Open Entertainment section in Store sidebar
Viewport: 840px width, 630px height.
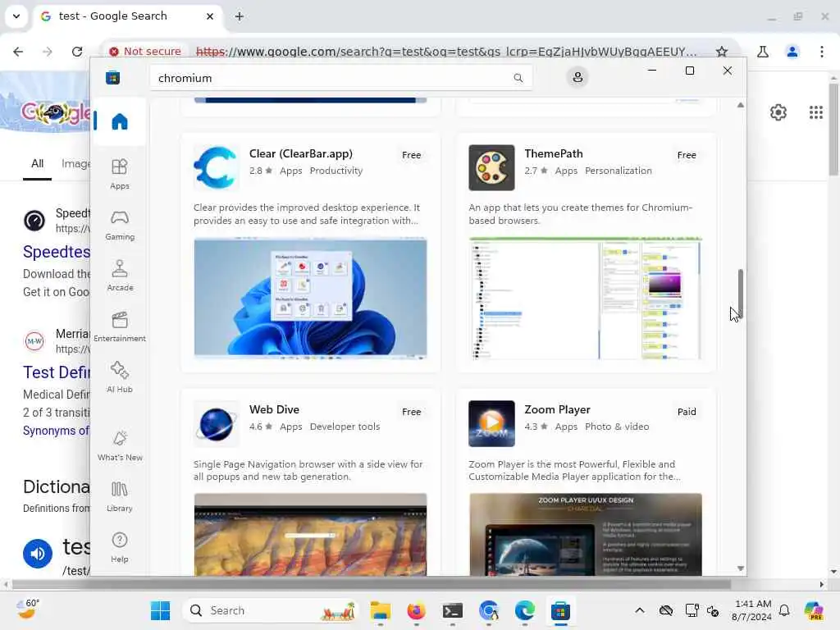tap(120, 326)
